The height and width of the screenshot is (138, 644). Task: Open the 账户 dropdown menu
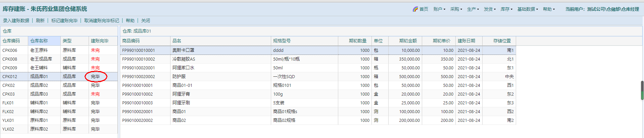(x=439, y=9)
